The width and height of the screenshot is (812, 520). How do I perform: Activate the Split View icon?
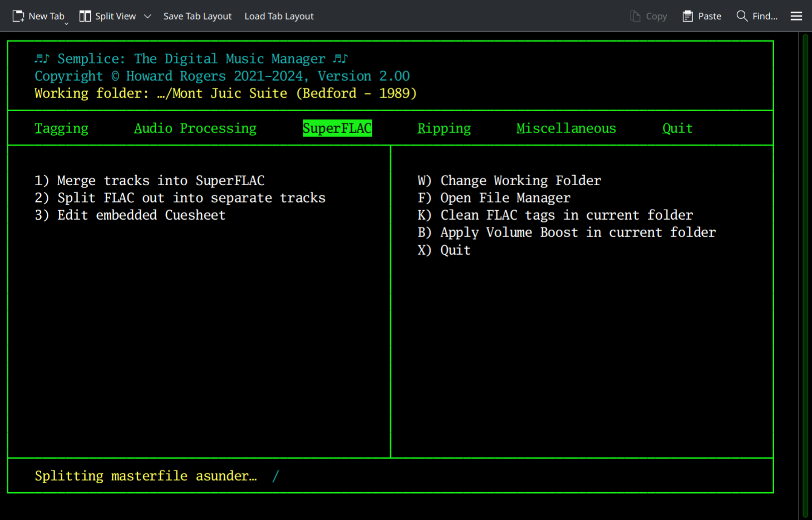point(85,16)
